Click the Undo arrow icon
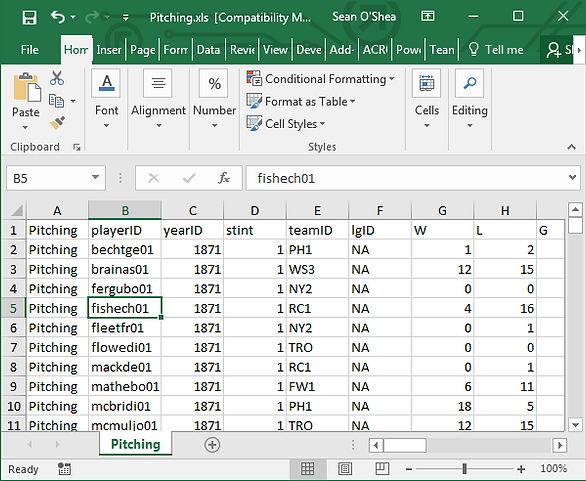This screenshot has height=481, width=586. (58, 17)
